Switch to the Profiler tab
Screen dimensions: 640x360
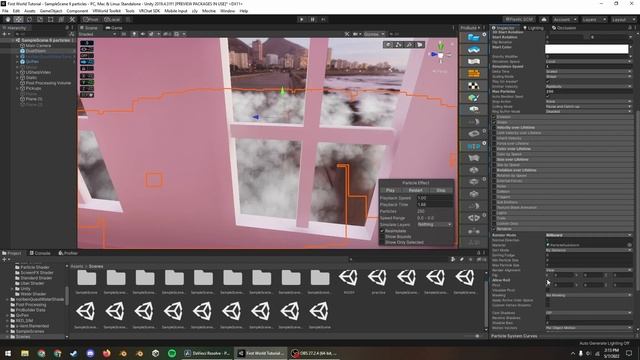68,253
